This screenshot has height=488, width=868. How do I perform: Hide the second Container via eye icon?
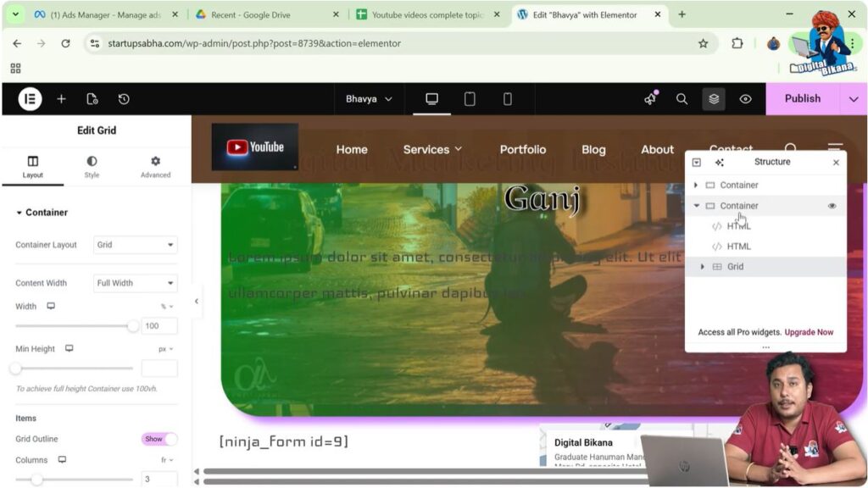(832, 206)
